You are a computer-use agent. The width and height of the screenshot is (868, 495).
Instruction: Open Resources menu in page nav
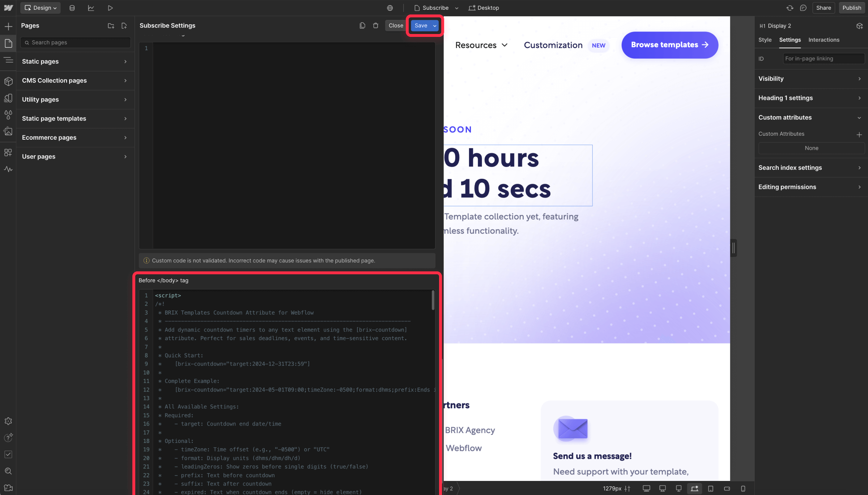(481, 45)
